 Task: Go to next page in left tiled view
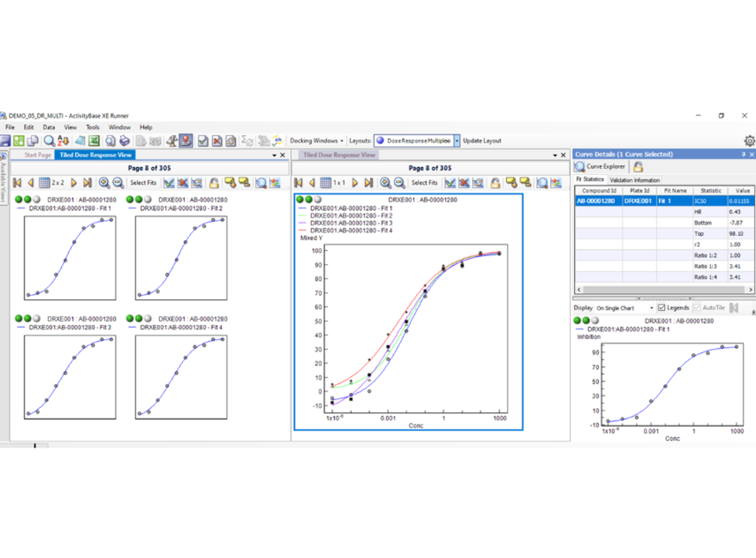click(x=74, y=183)
